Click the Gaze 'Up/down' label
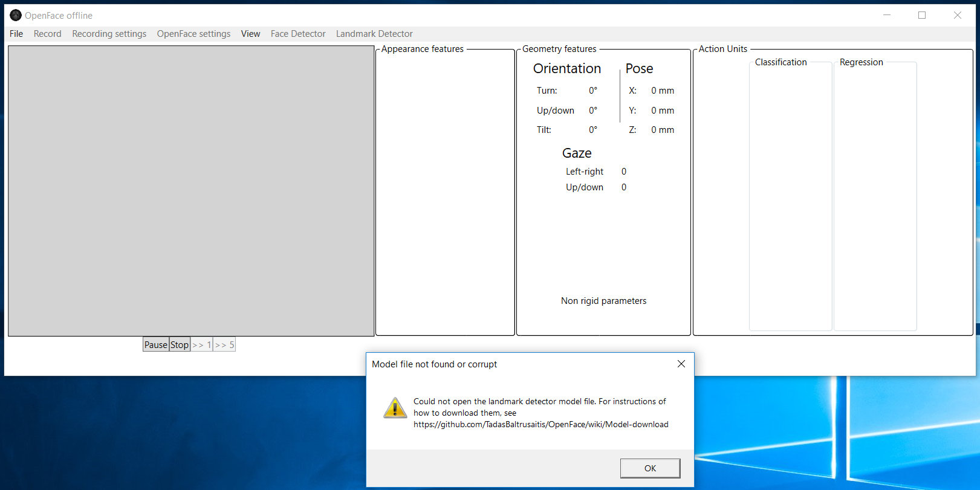The height and width of the screenshot is (490, 980). tap(585, 187)
